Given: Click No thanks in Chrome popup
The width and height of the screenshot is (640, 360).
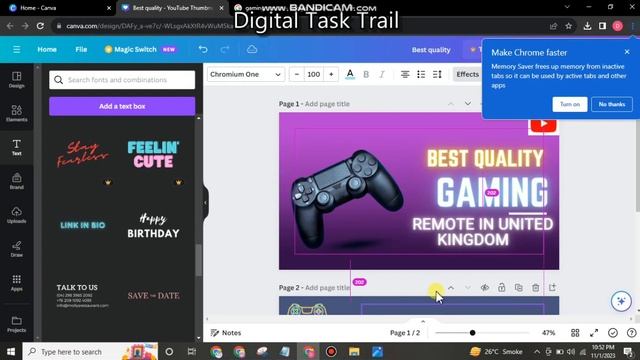Looking at the screenshot, I should point(612,104).
